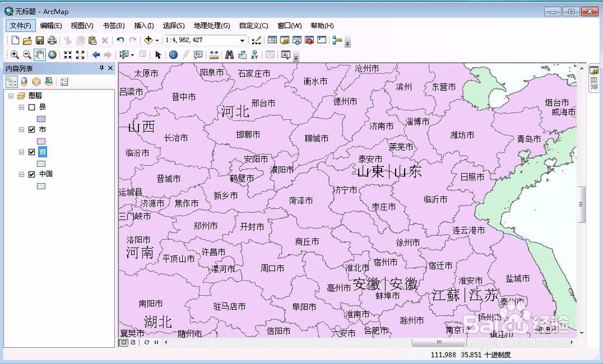Click the Refresh map button below map
The image size is (603, 364).
point(146,342)
